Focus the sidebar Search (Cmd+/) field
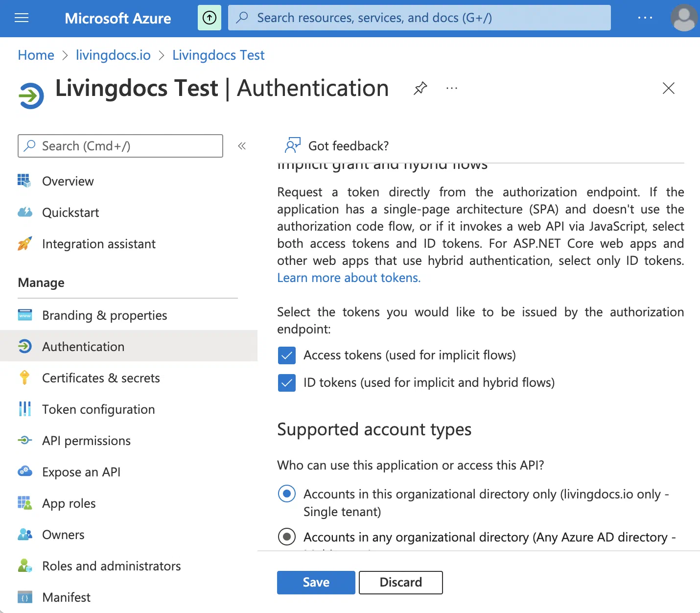The width and height of the screenshot is (700, 613). click(x=120, y=146)
